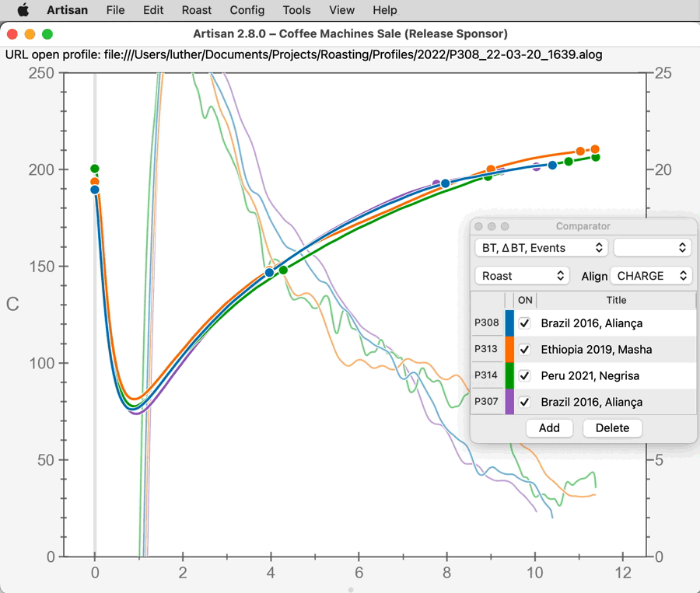Select the P314 row header
Screen dimensions: 700x593
click(x=487, y=375)
